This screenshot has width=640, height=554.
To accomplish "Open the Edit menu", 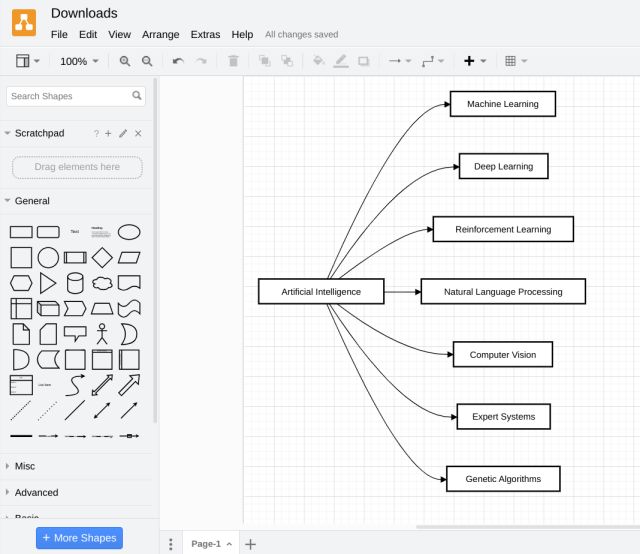I will click(88, 35).
